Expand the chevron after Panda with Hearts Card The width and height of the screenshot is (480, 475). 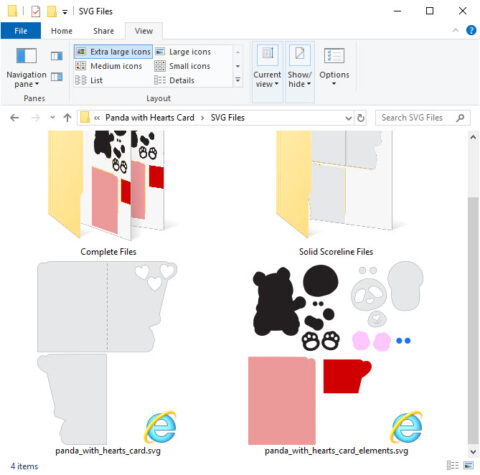[x=202, y=118]
